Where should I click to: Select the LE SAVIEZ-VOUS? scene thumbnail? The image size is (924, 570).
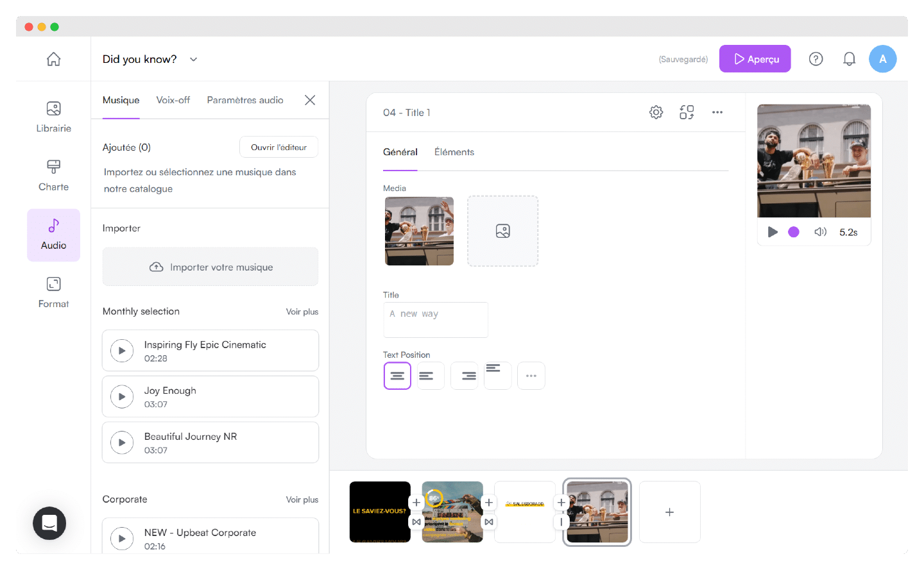click(380, 512)
